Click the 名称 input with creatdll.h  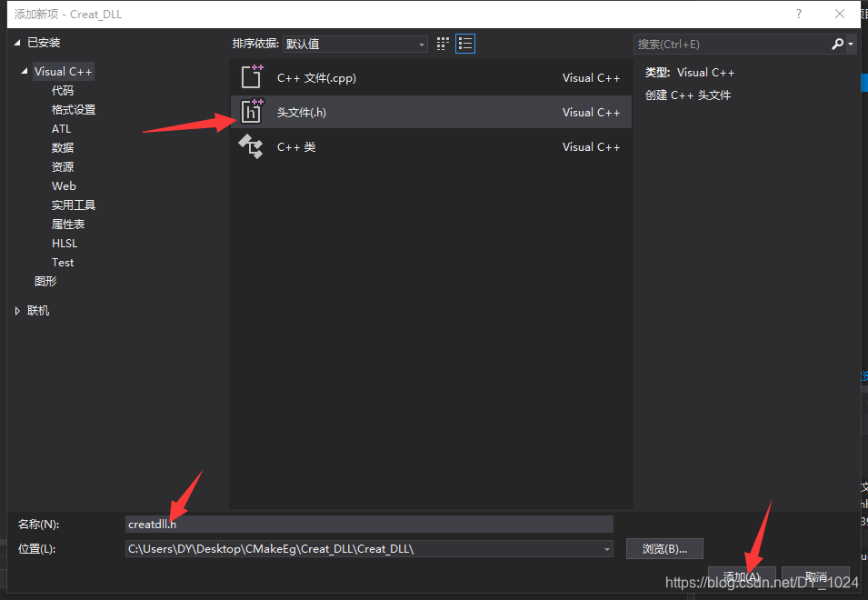(x=369, y=525)
